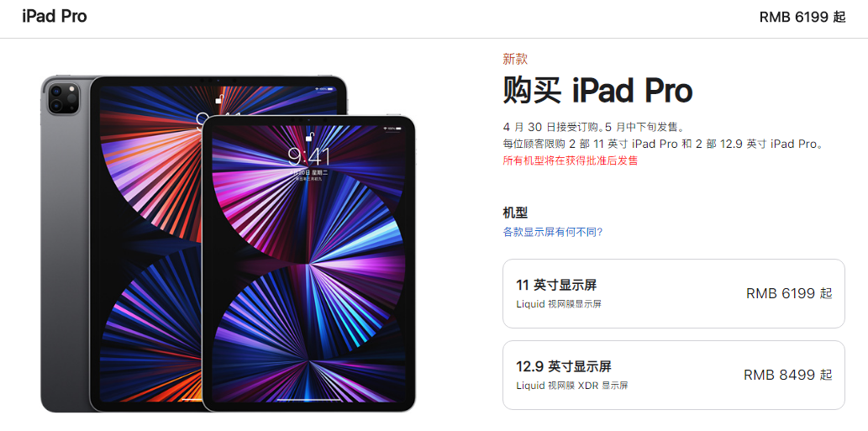The height and width of the screenshot is (431, 868).
Task: Click the red 所有机型将在获得批准后发售 notice
Action: [571, 160]
